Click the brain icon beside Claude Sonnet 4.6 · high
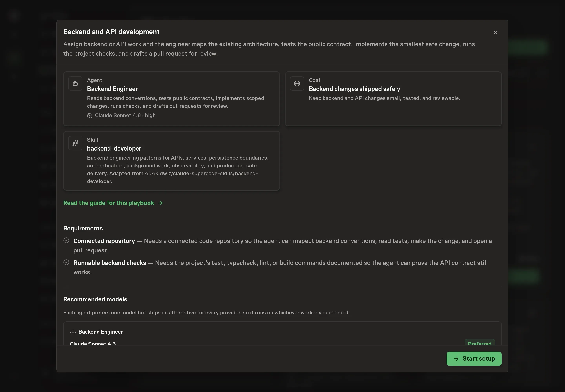 90,116
